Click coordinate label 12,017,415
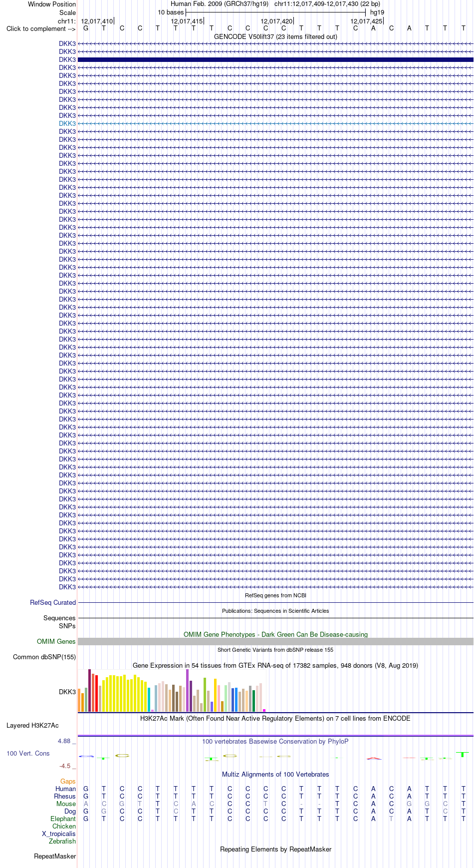The image size is (474, 868). pyautogui.click(x=187, y=21)
